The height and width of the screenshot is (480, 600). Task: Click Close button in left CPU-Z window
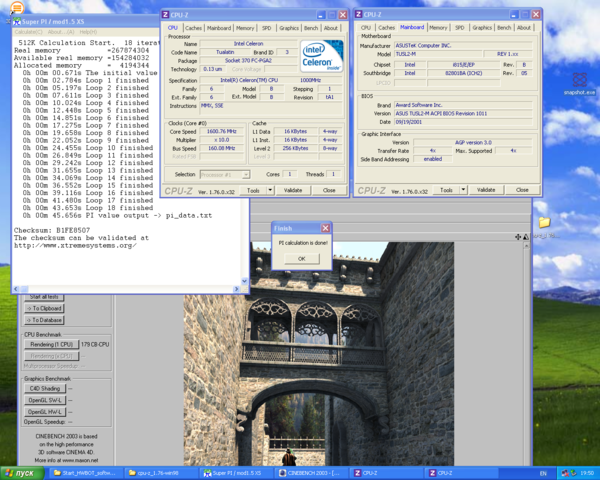click(x=329, y=190)
